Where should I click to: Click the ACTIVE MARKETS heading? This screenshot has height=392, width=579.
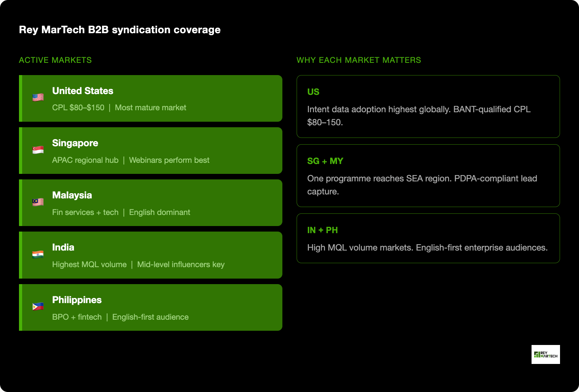(55, 60)
